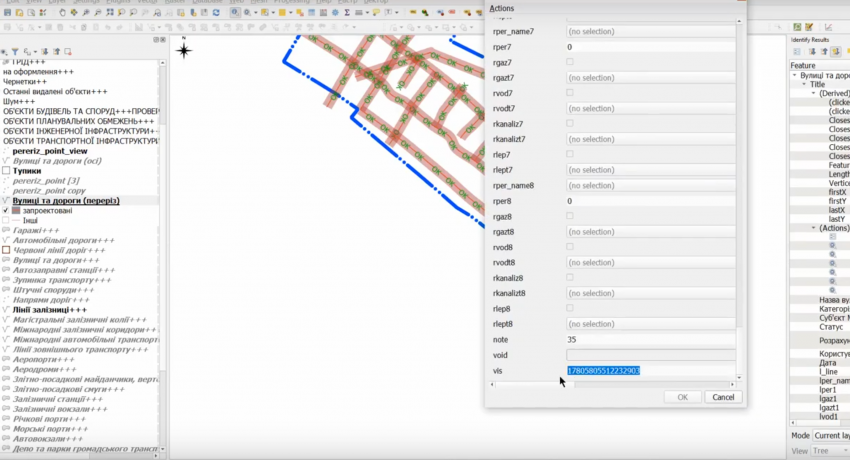Click the Cancel button in Actions dialog
Image resolution: width=850 pixels, height=460 pixels.
723,397
